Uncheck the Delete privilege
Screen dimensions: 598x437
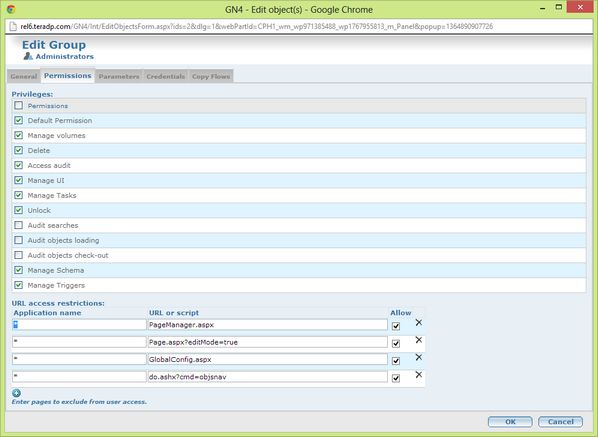coord(18,150)
